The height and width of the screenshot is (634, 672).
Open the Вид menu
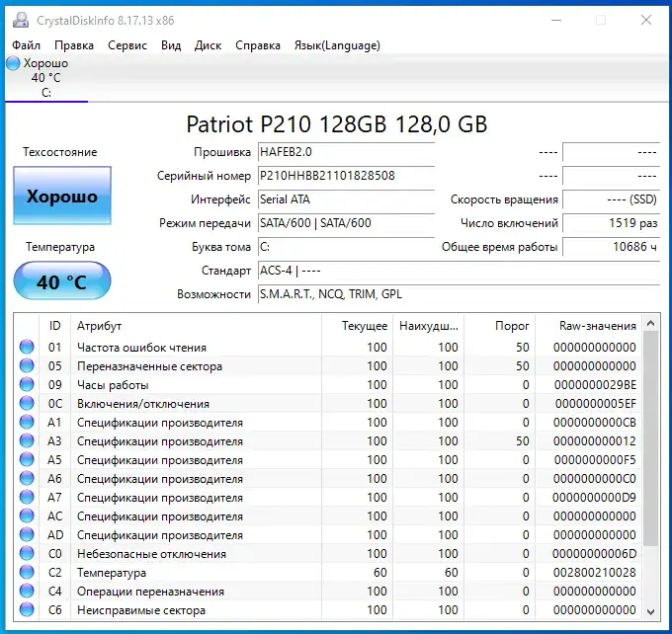[171, 45]
